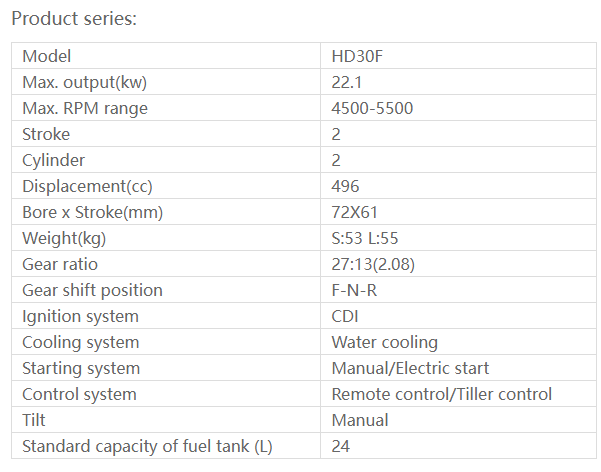Image resolution: width=601 pixels, height=472 pixels.
Task: Click the 72X61 bore and stroke value
Action: click(x=354, y=212)
